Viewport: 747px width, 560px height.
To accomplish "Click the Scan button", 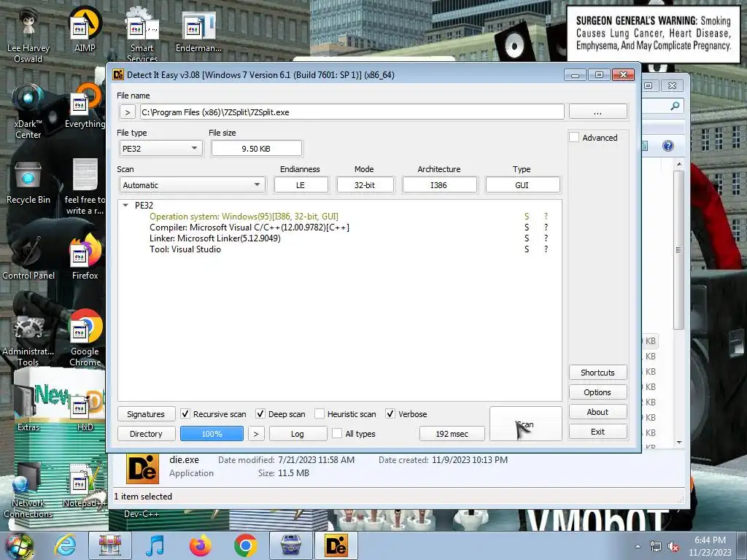I will tap(525, 424).
